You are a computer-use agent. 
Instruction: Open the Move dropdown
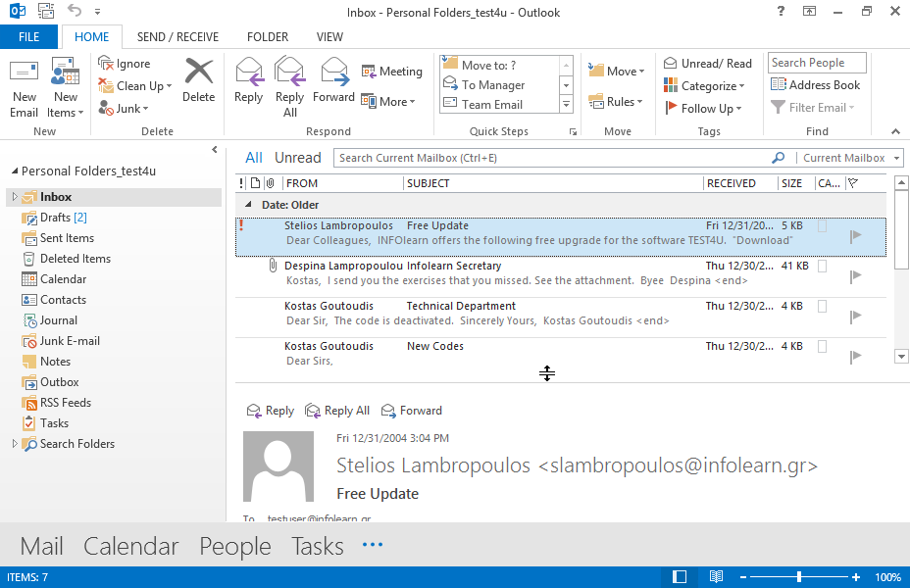[617, 72]
